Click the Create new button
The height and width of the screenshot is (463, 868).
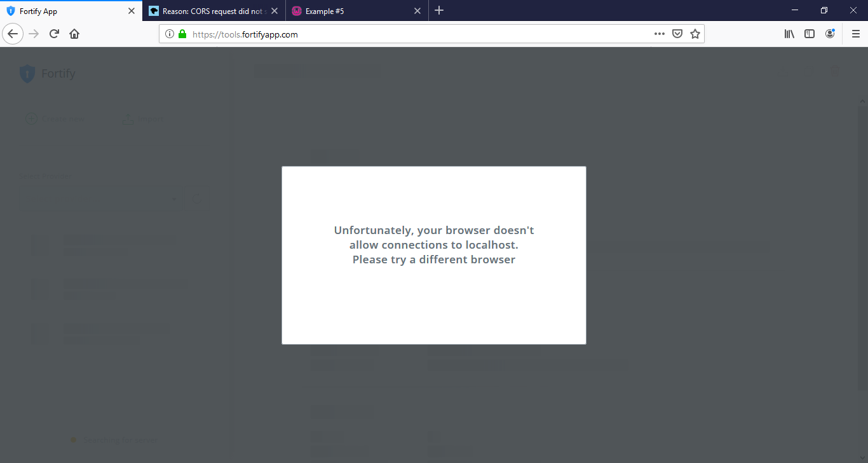pyautogui.click(x=55, y=118)
